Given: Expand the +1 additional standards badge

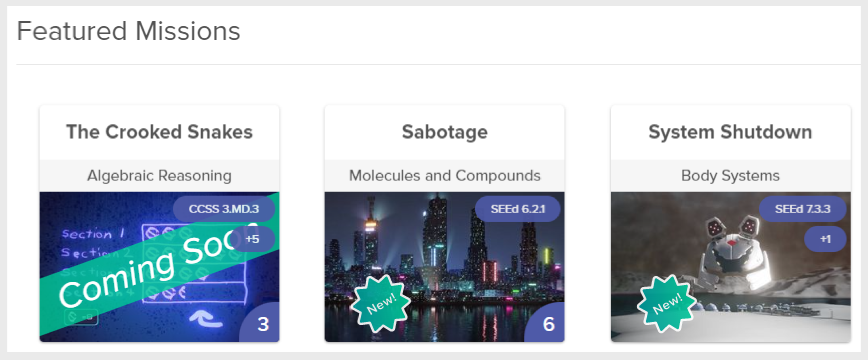Looking at the screenshot, I should click(825, 239).
